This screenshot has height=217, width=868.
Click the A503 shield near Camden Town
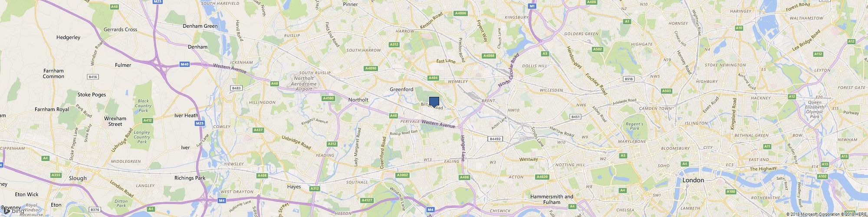pyautogui.click(x=667, y=91)
